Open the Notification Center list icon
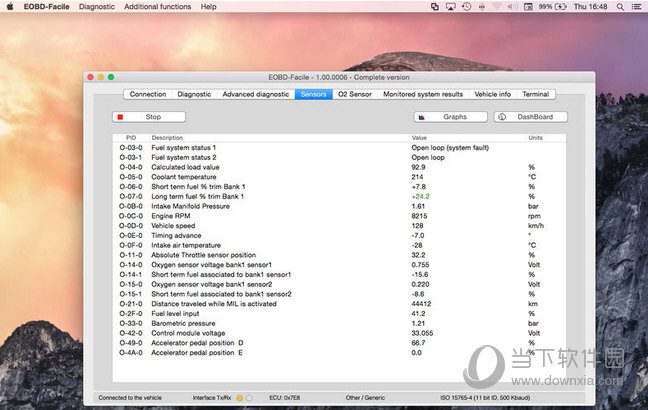Screen dimensions: 648x410 pos(637,7)
